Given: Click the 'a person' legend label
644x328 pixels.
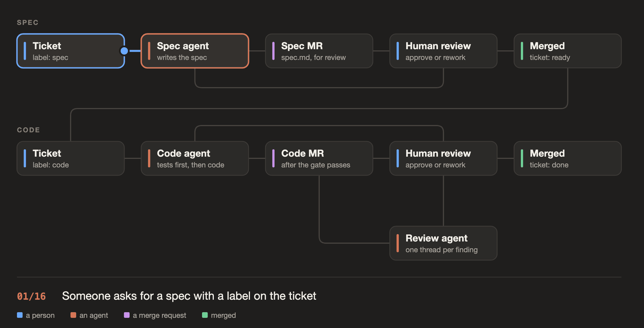Looking at the screenshot, I should [40, 316].
